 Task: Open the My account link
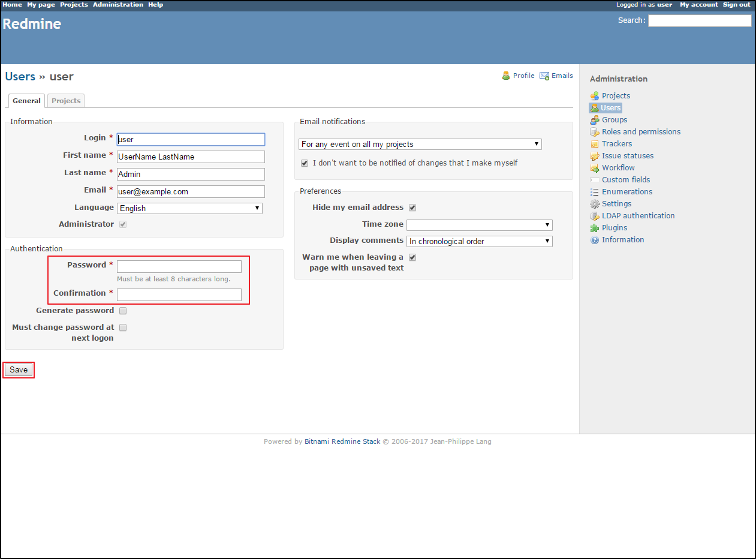click(x=698, y=4)
